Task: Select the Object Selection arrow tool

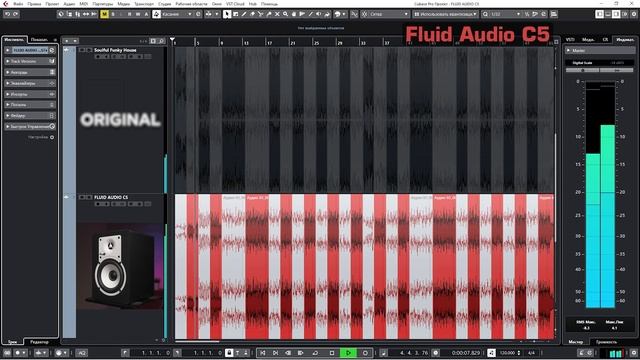Action: 227,14
